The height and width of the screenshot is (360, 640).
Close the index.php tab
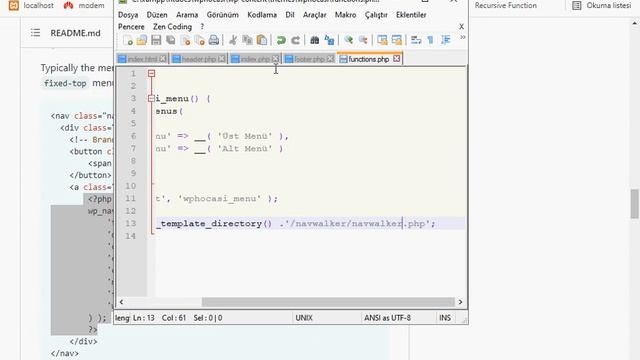pyautogui.click(x=276, y=59)
